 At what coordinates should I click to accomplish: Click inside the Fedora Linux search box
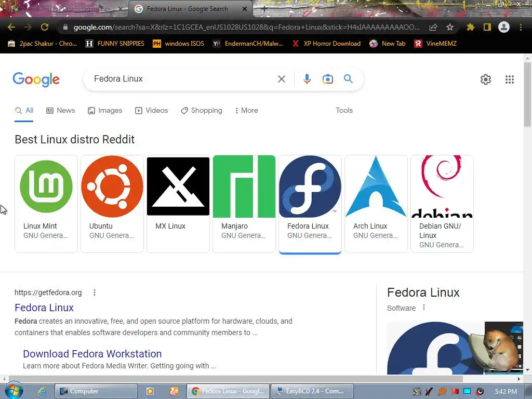[x=183, y=79]
